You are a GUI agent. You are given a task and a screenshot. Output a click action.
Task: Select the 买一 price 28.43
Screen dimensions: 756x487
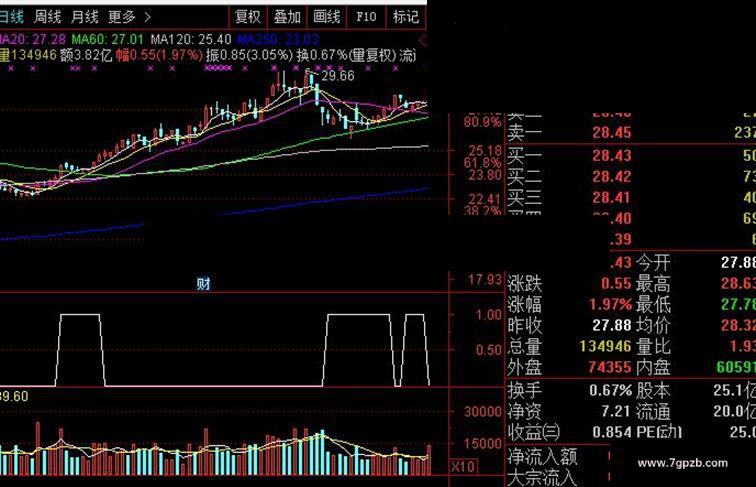(x=611, y=156)
